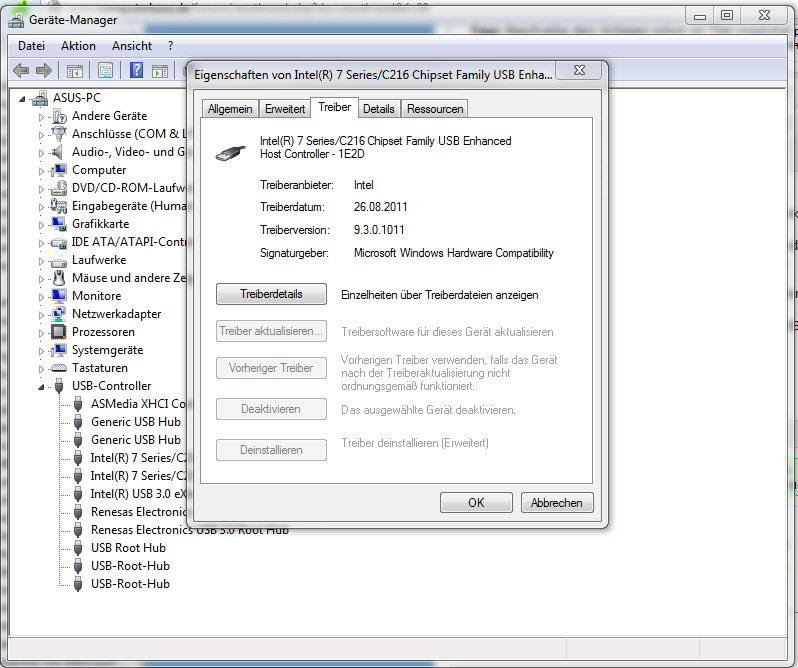Click the ASMedia XHCI USB plug icon
798x668 pixels.
(78, 404)
